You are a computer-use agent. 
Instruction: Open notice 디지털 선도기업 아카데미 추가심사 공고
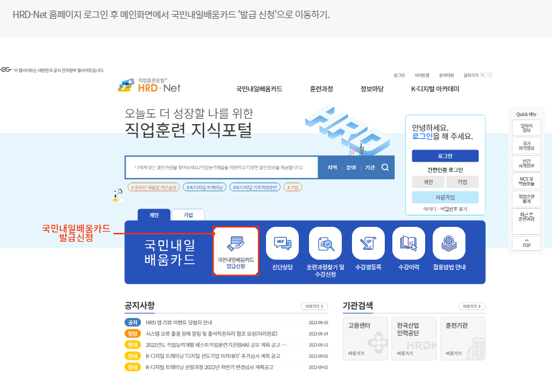213,356
